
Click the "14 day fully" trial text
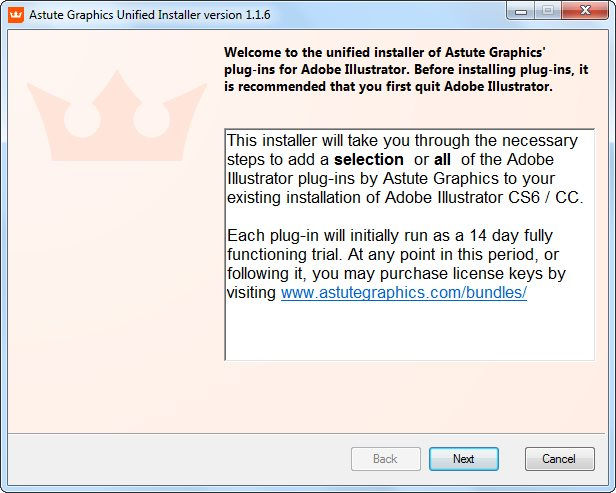click(511, 236)
